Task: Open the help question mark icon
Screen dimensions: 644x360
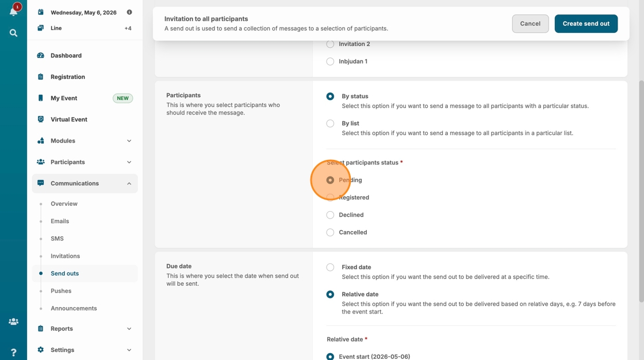Action: click(x=13, y=352)
